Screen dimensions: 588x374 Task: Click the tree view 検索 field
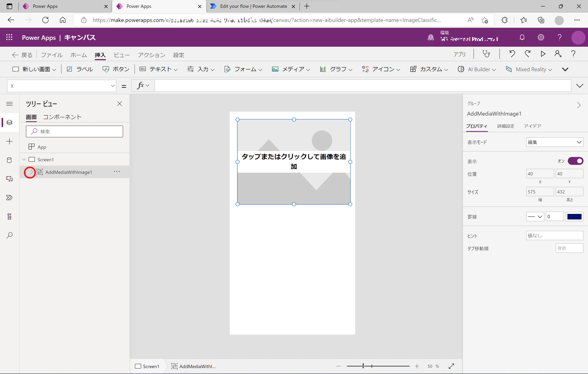74,131
